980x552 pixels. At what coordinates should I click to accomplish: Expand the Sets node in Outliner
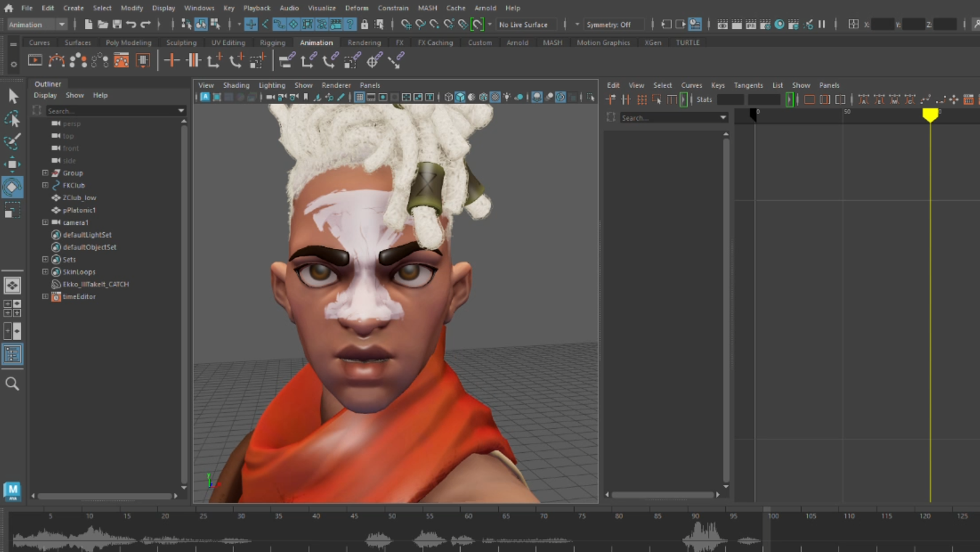(45, 259)
